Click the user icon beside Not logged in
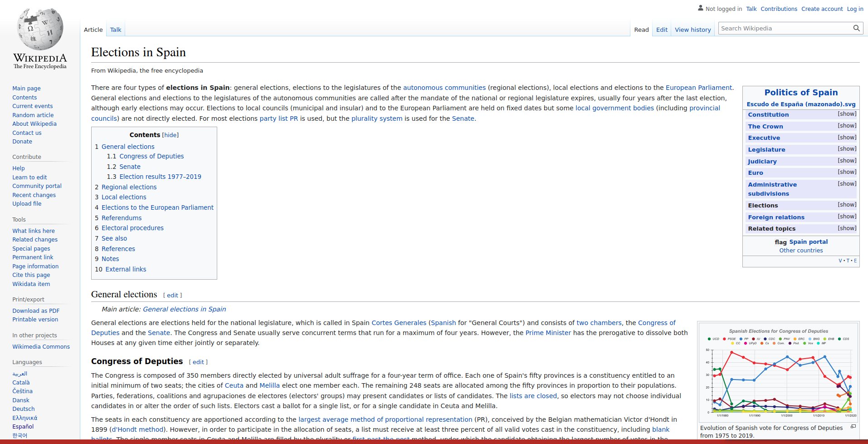The width and height of the screenshot is (868, 444). click(700, 8)
